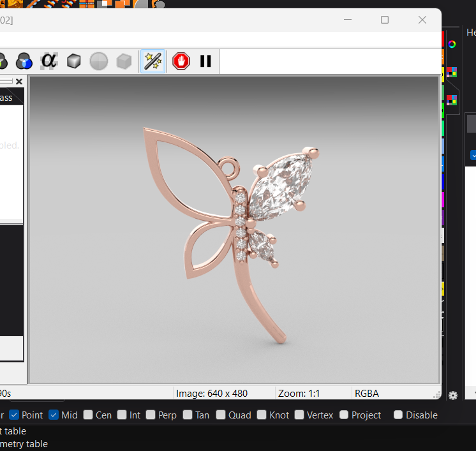The width and height of the screenshot is (476, 451).
Task: Stop the rendering with red hand icon
Action: pyautogui.click(x=181, y=61)
